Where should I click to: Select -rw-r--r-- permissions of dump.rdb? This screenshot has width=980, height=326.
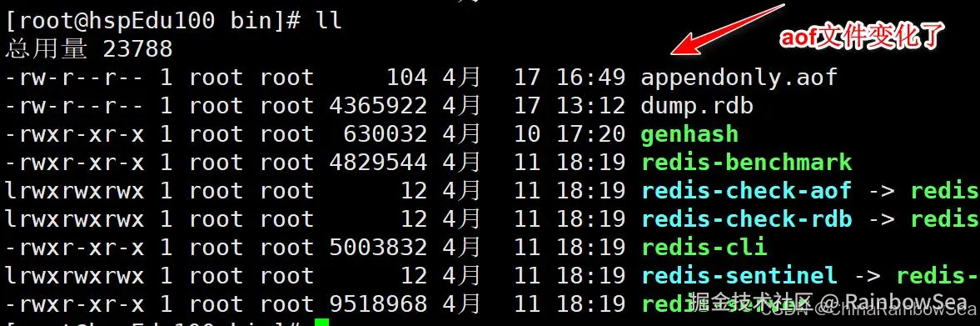coord(75,106)
